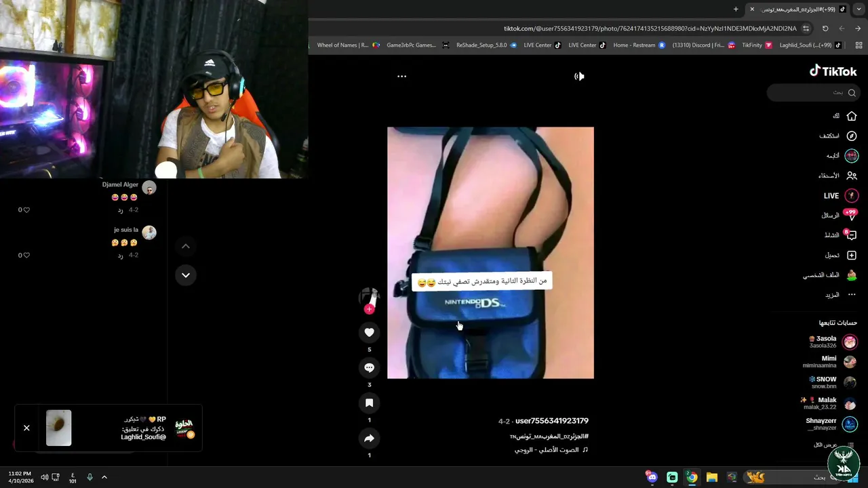
Task: Expand the More menu (المزيد)
Action: (840, 295)
